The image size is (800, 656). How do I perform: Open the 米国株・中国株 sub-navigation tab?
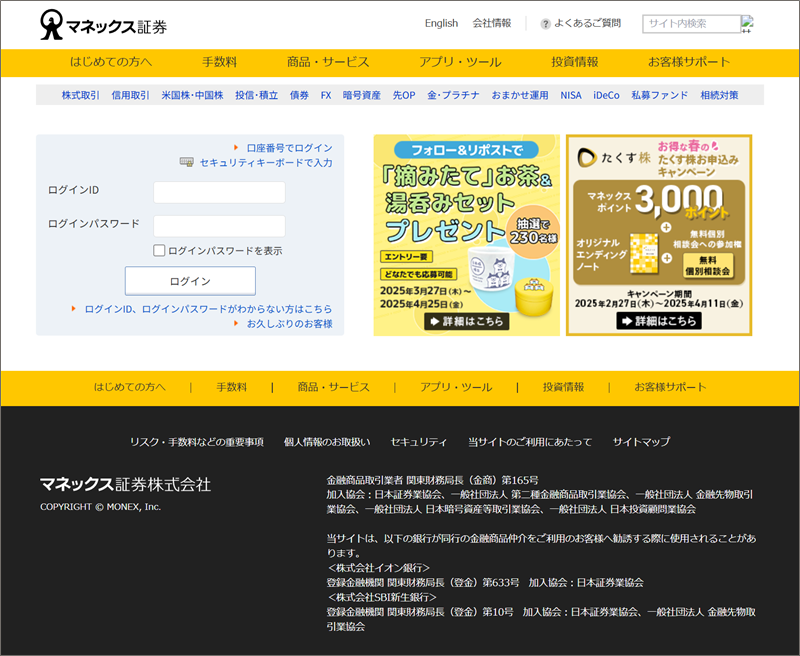click(192, 95)
